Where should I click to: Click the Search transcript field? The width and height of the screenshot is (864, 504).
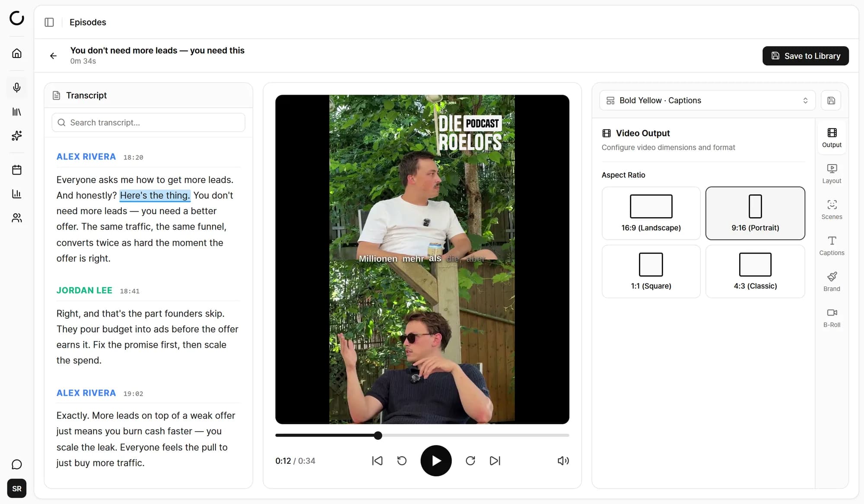(148, 123)
